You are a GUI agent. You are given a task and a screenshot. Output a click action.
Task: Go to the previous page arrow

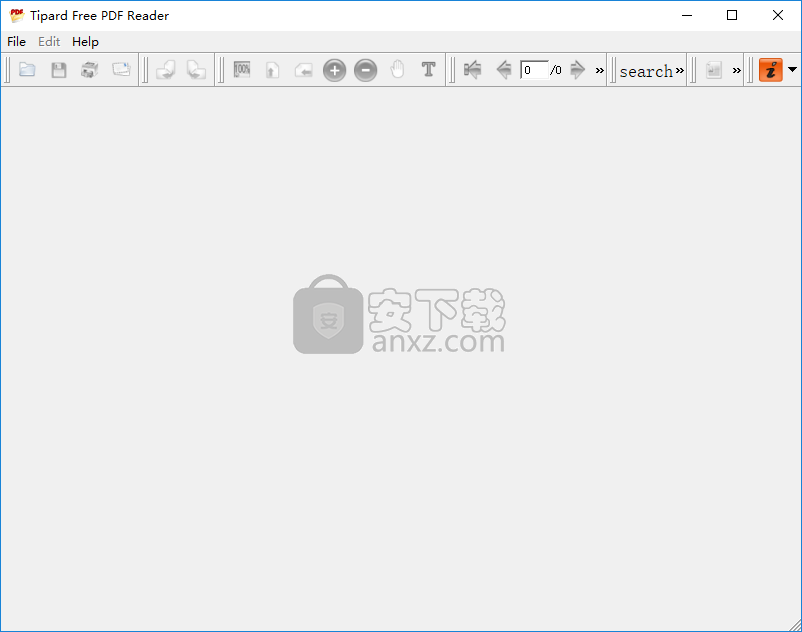point(504,70)
